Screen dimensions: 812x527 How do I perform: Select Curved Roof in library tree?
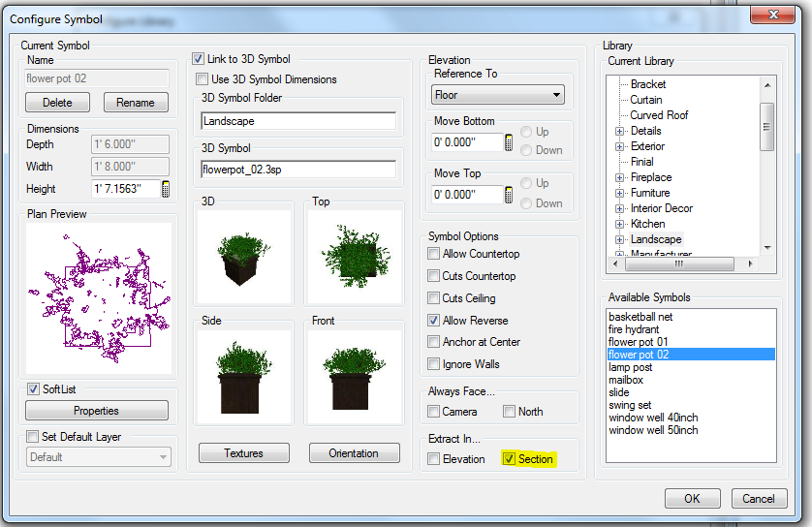(x=659, y=115)
